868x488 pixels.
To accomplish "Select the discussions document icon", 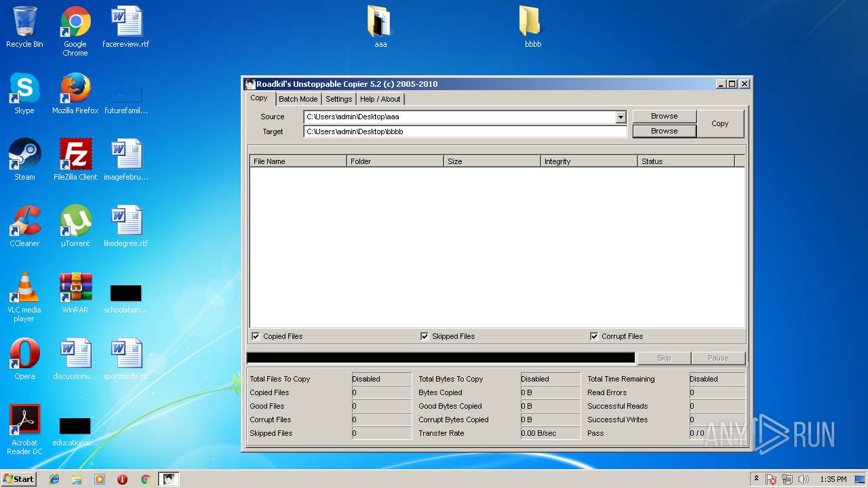I will [x=75, y=359].
